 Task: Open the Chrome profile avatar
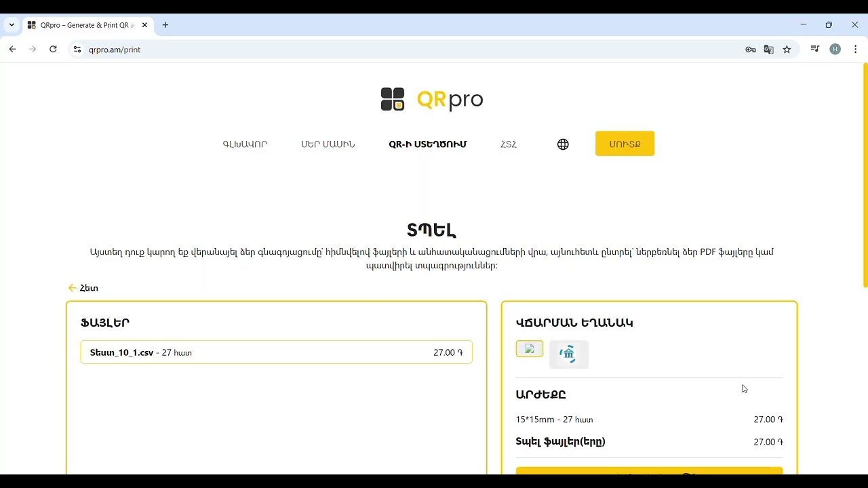point(835,49)
